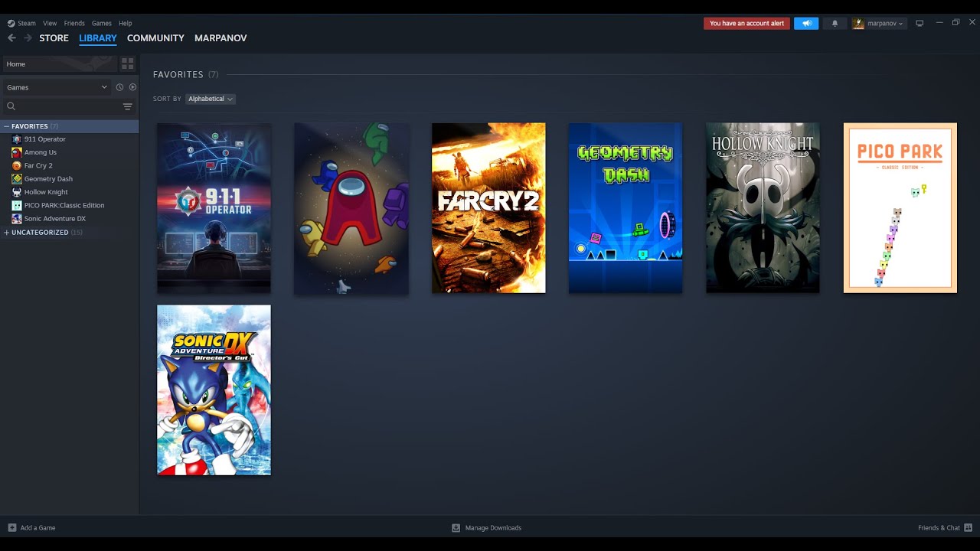The width and height of the screenshot is (980, 551).
Task: Click the 911 Operator sidebar icon
Action: [x=17, y=139]
